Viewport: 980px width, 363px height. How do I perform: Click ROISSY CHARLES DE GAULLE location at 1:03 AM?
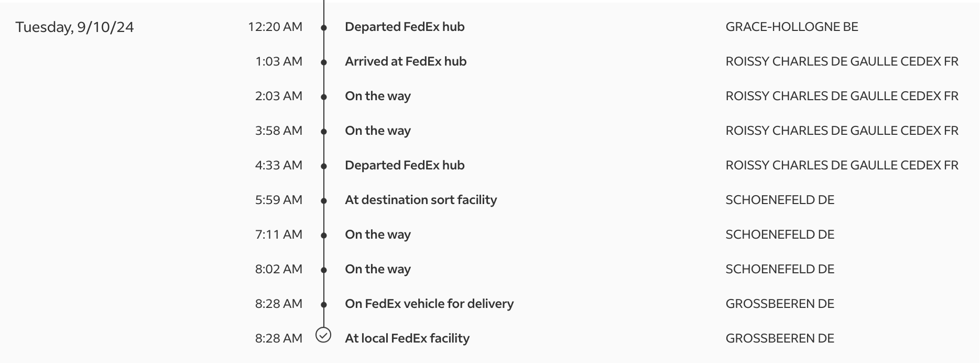(842, 61)
